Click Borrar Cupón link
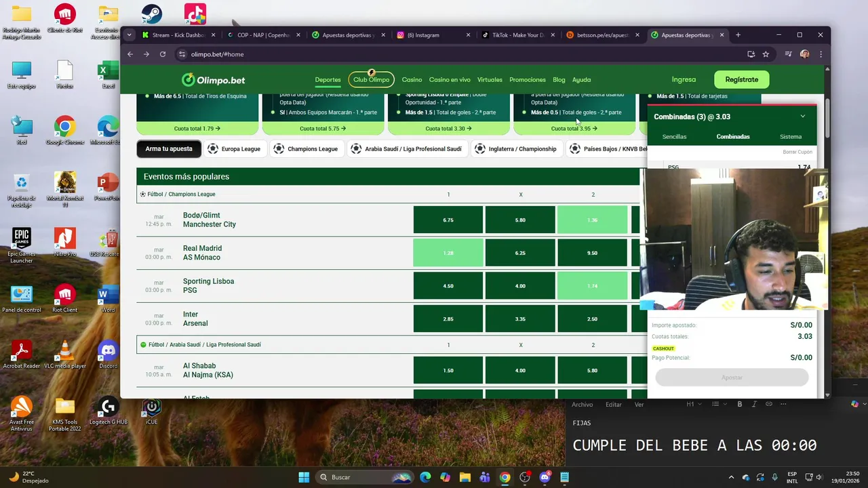Screen dimensions: 868x488 (x=797, y=152)
